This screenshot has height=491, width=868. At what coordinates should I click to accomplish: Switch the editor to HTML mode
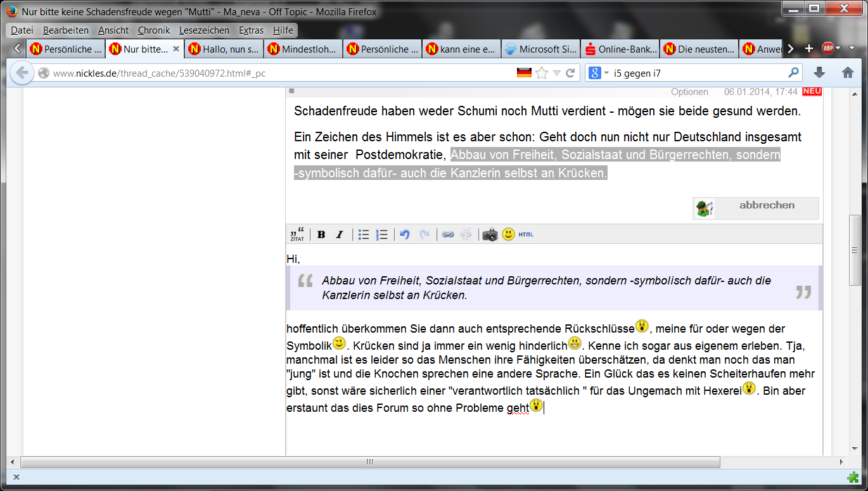point(526,234)
